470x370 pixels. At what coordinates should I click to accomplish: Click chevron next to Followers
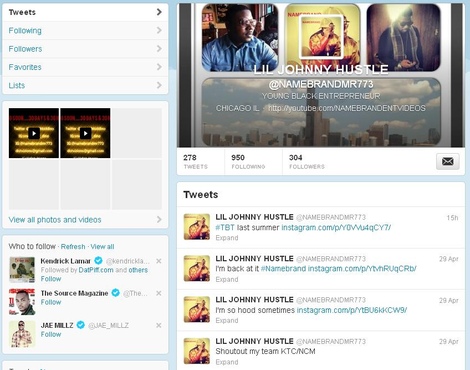coord(159,49)
